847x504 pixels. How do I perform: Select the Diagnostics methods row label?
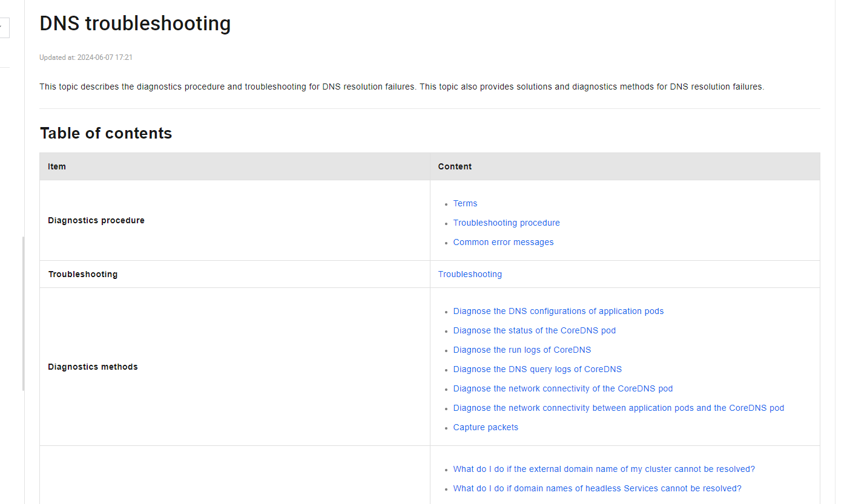[x=93, y=367]
